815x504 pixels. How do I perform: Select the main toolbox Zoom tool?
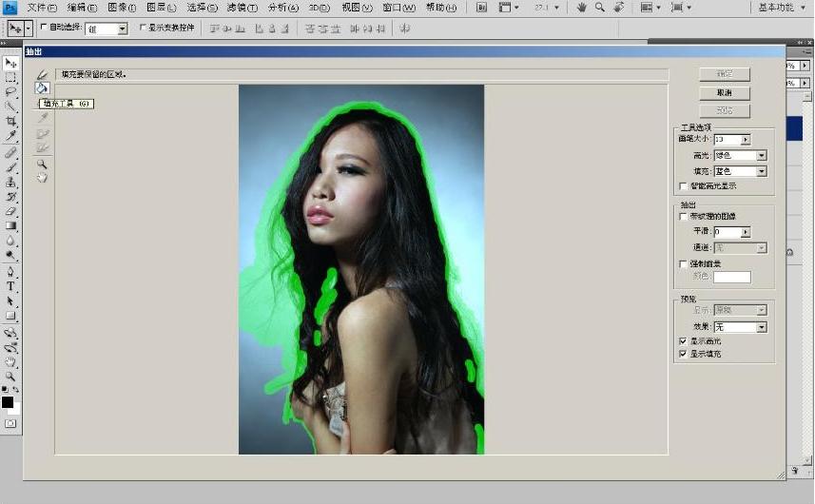pyautogui.click(x=10, y=377)
